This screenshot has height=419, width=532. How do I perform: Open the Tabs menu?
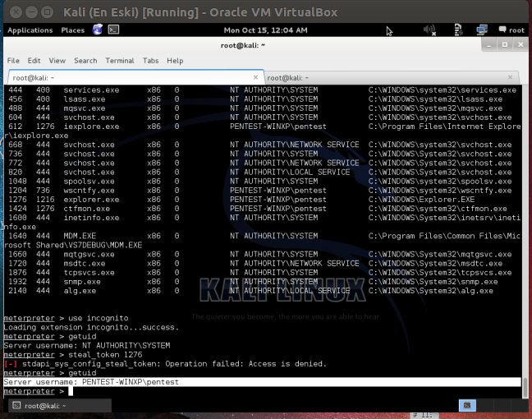coord(150,61)
